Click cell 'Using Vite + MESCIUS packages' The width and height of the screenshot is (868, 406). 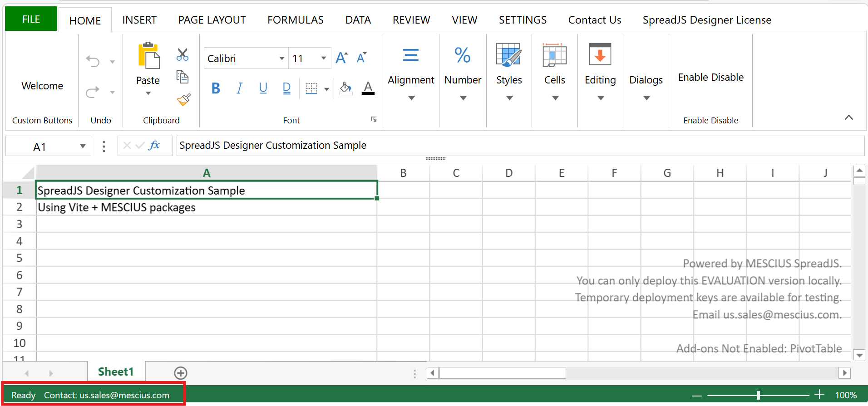[x=207, y=207]
